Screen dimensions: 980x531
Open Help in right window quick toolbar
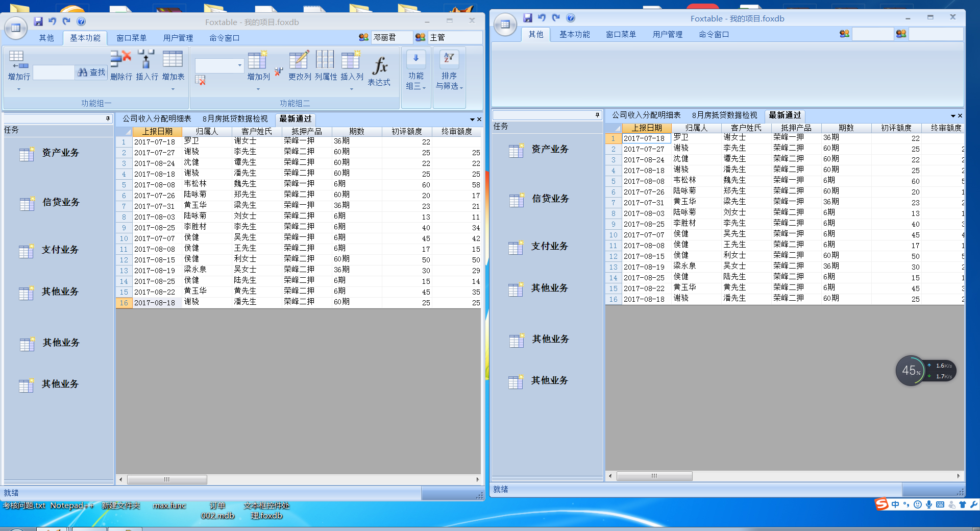pyautogui.click(x=571, y=18)
